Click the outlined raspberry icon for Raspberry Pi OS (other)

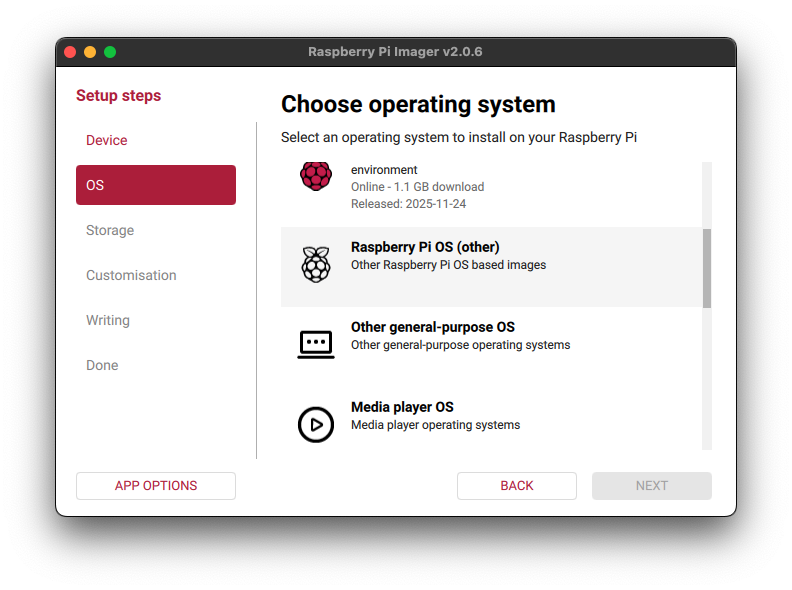click(x=316, y=265)
